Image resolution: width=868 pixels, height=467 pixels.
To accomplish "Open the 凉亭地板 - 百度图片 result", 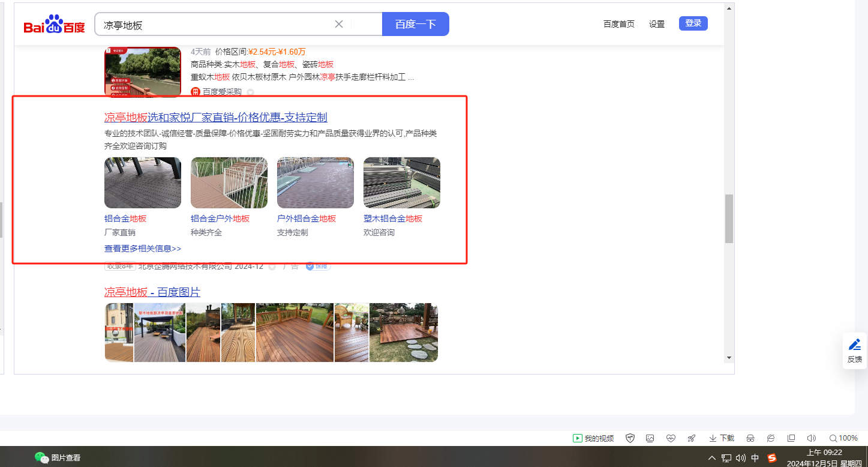I will (x=152, y=292).
